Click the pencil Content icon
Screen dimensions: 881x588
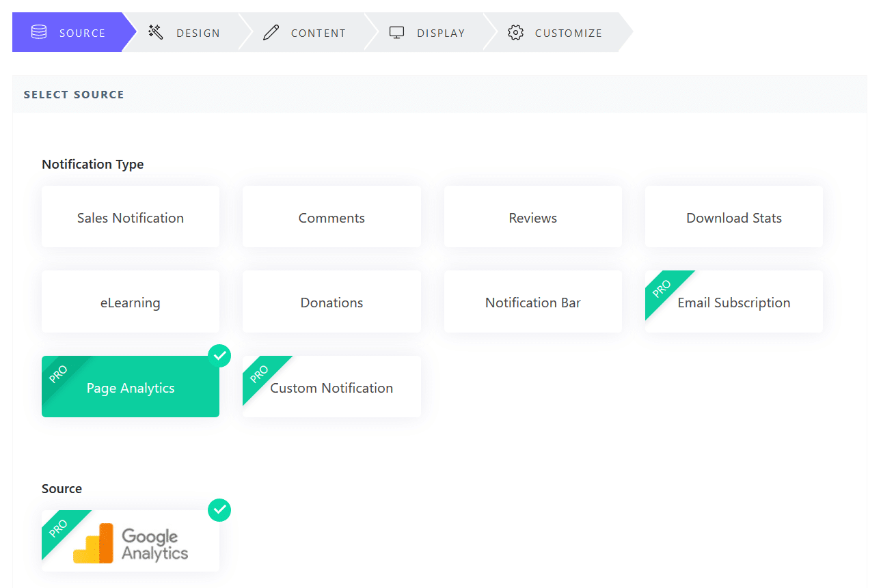pyautogui.click(x=271, y=32)
